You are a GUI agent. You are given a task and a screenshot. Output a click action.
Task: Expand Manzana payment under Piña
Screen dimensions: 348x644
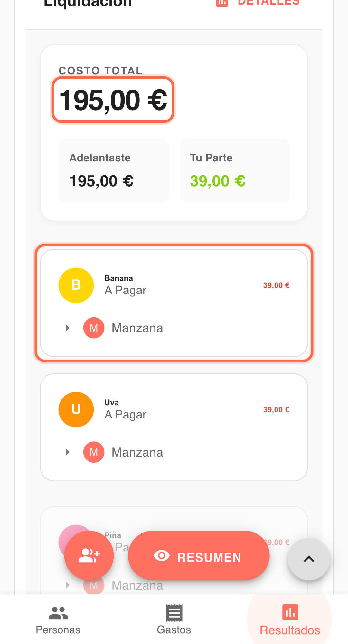tap(68, 585)
